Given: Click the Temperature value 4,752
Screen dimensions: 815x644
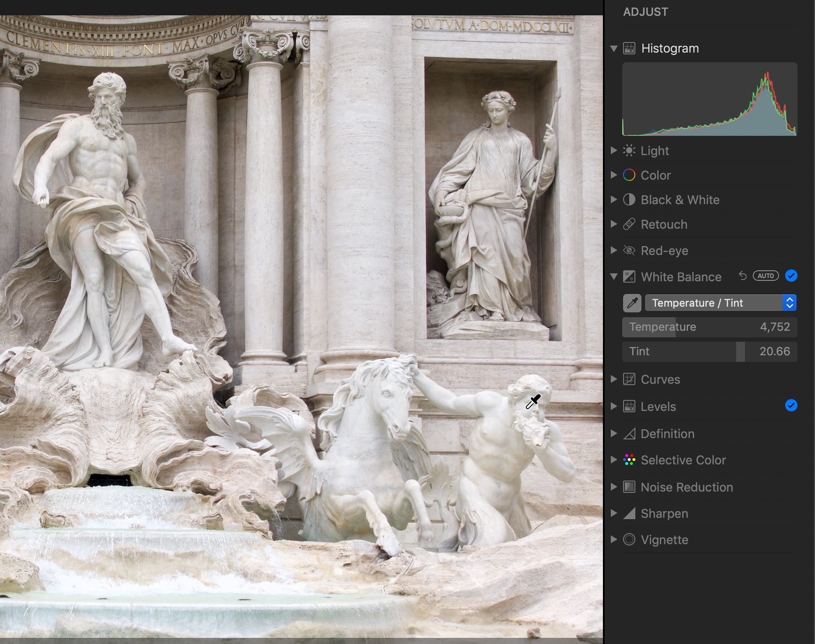Looking at the screenshot, I should tap(775, 327).
